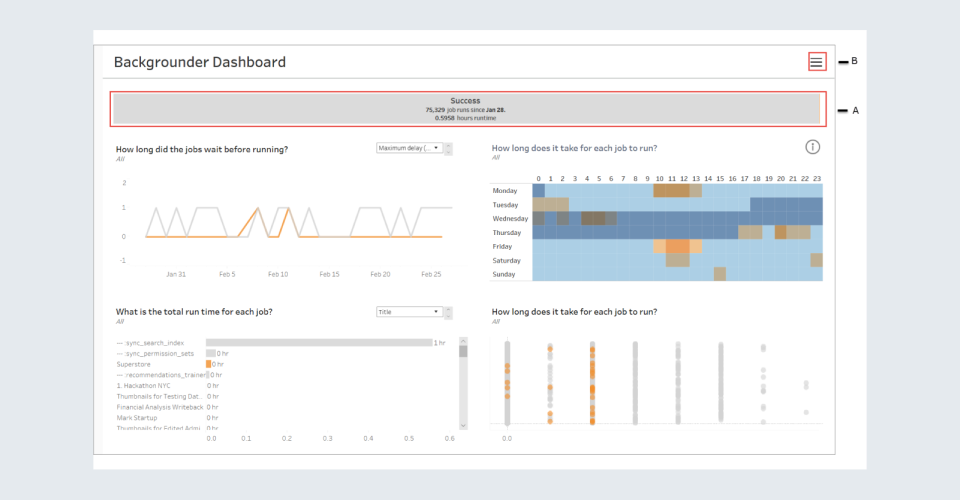Select the orange Superstore bar
This screenshot has height=500, width=960.
pyautogui.click(x=209, y=364)
